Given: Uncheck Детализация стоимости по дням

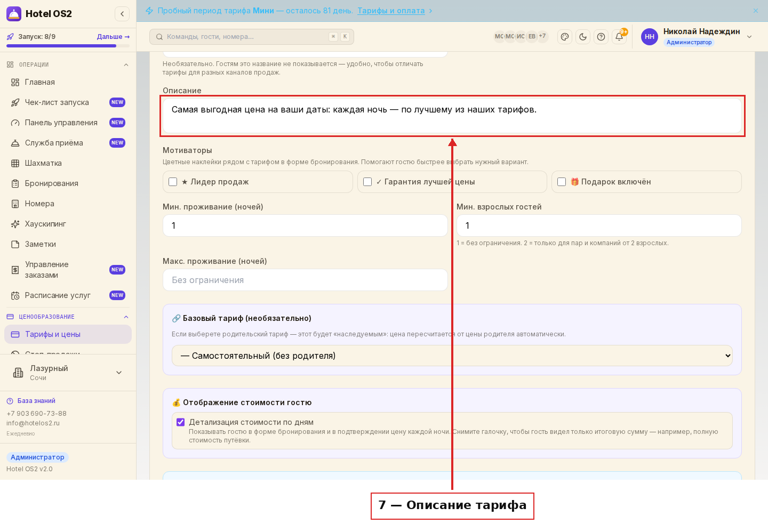Looking at the screenshot, I should click(181, 422).
